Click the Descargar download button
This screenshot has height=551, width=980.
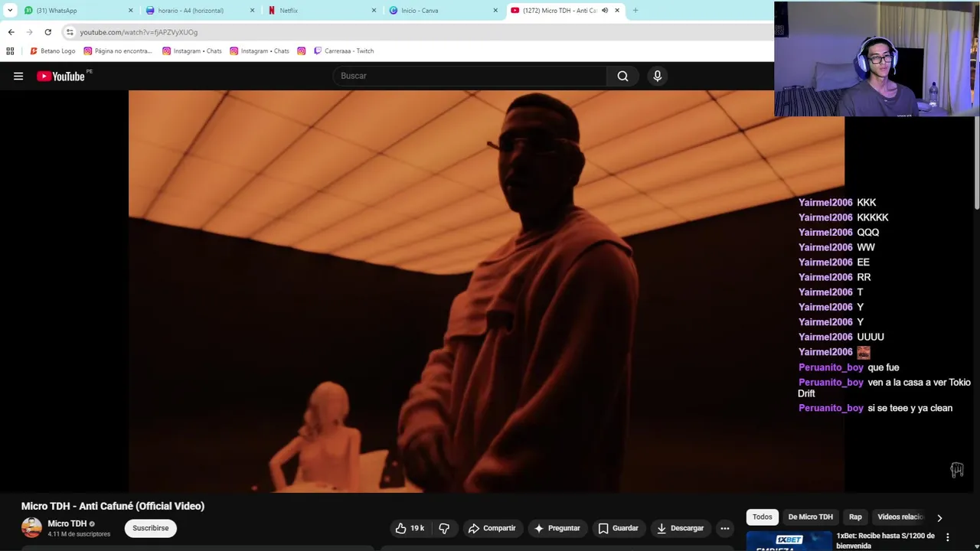[680, 528]
